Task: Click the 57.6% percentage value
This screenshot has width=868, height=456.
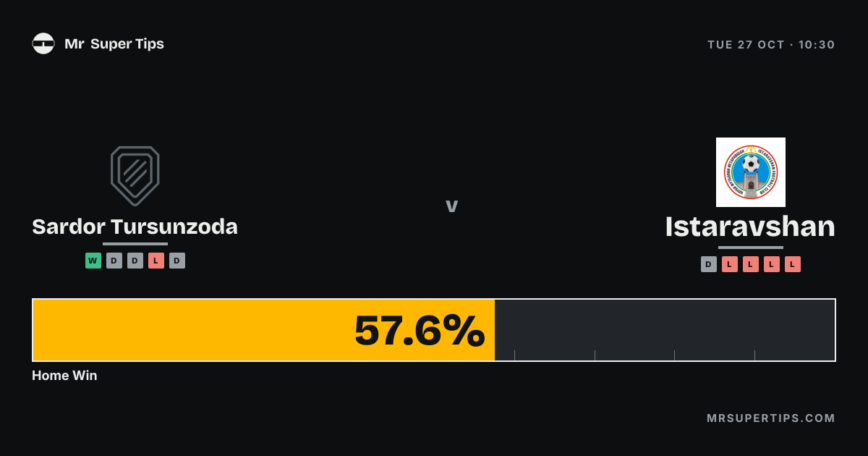Action: point(420,331)
